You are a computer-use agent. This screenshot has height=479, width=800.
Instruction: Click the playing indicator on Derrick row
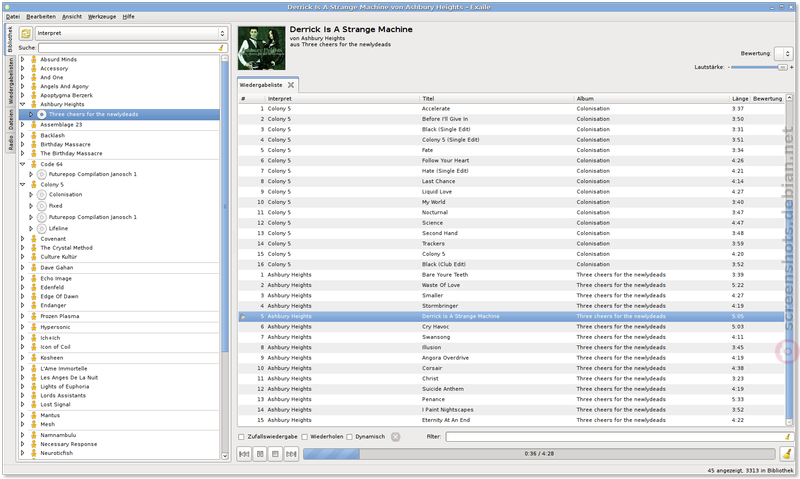(x=243, y=317)
